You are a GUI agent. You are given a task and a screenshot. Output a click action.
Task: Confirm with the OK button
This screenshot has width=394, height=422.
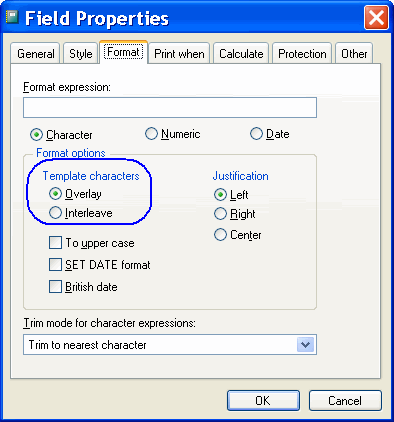(263, 401)
